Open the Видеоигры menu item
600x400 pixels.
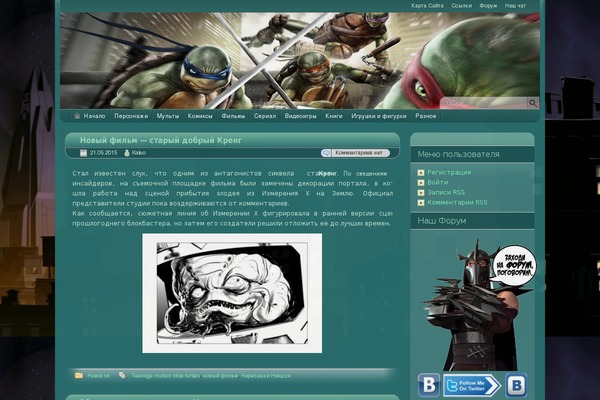300,116
